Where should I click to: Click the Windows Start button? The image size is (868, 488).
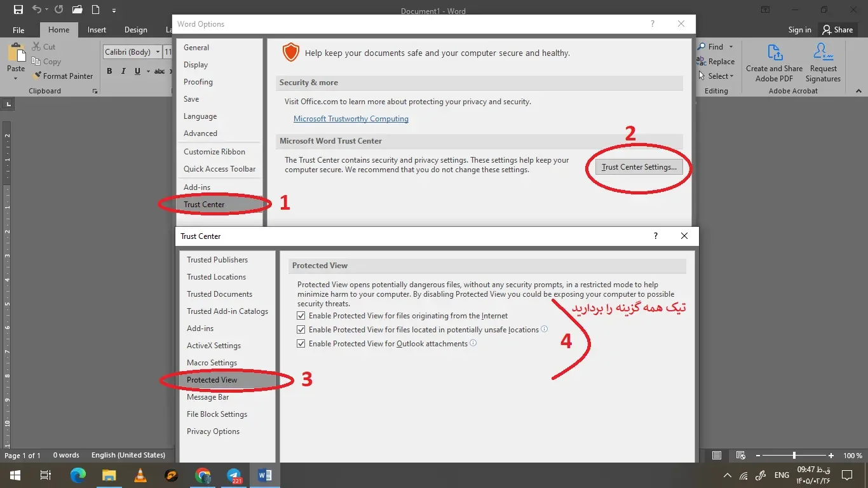15,475
